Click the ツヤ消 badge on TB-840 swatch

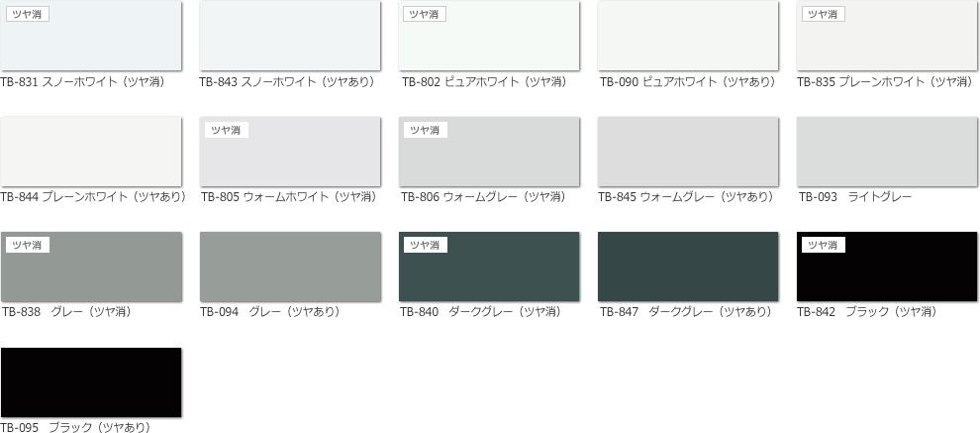coord(425,245)
